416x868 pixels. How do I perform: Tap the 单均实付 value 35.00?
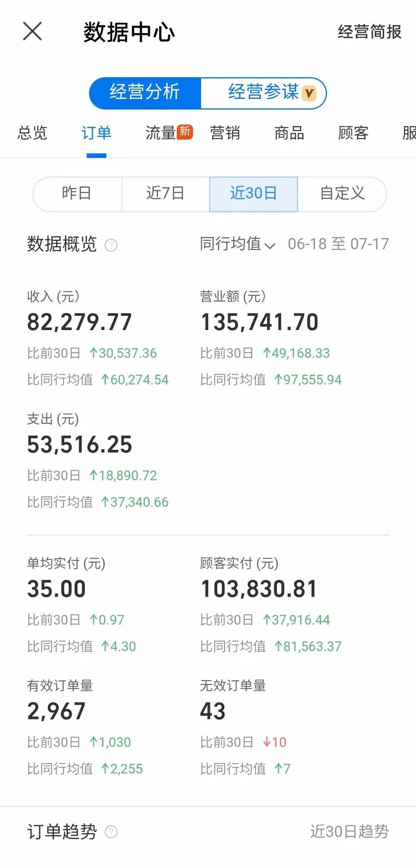pyautogui.click(x=56, y=589)
